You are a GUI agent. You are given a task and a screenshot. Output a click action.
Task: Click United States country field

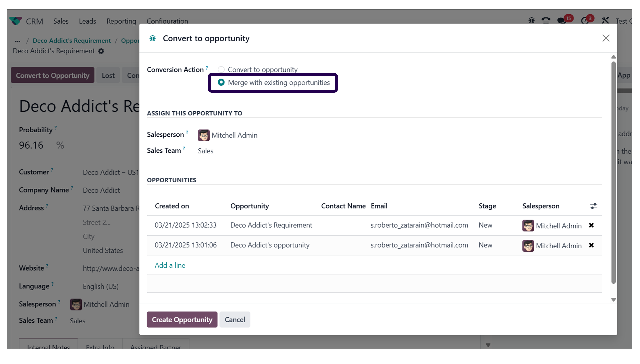click(x=103, y=251)
